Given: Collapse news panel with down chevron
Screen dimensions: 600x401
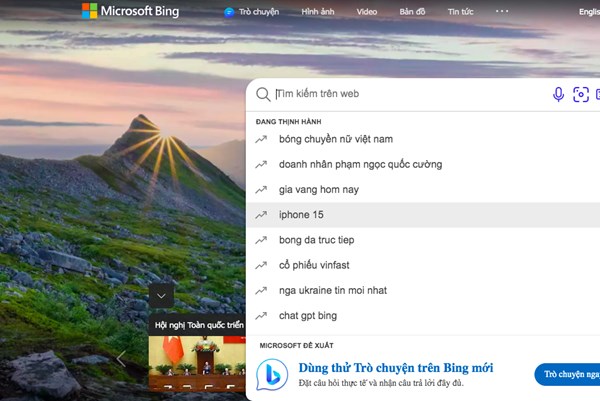Looking at the screenshot, I should (x=161, y=296).
